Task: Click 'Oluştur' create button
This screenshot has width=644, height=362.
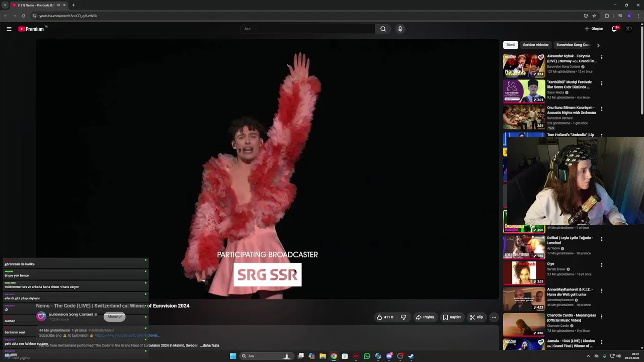Action: tap(594, 29)
